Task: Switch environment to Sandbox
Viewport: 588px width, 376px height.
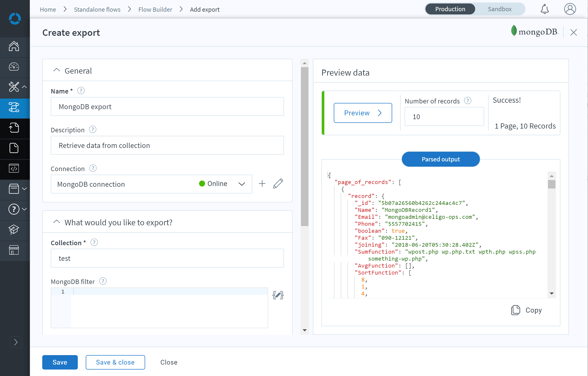Action: (x=500, y=9)
